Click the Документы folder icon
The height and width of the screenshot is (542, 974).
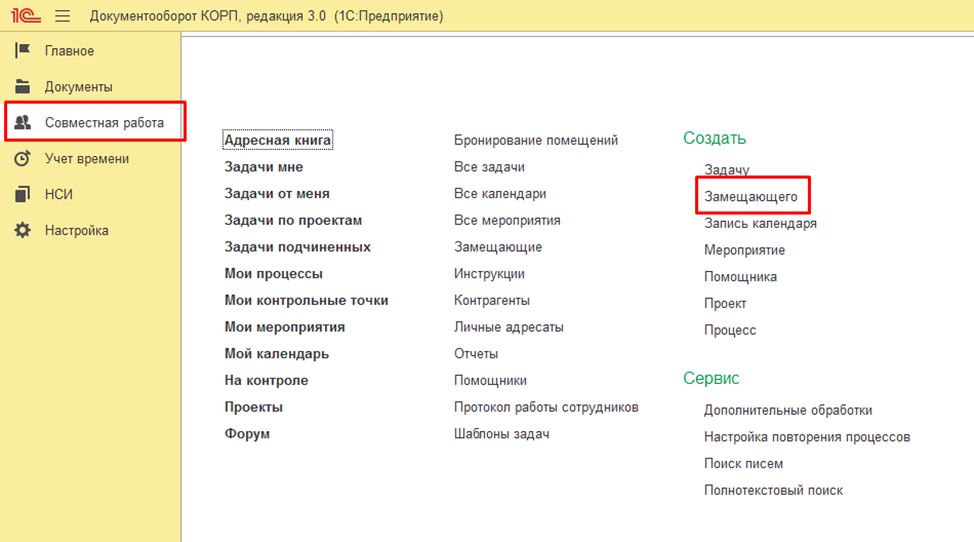22,86
